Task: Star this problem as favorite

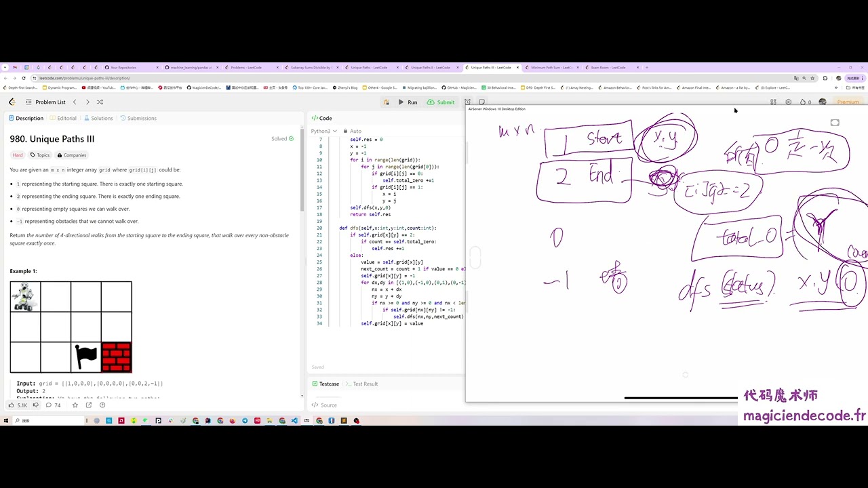Action: point(75,405)
